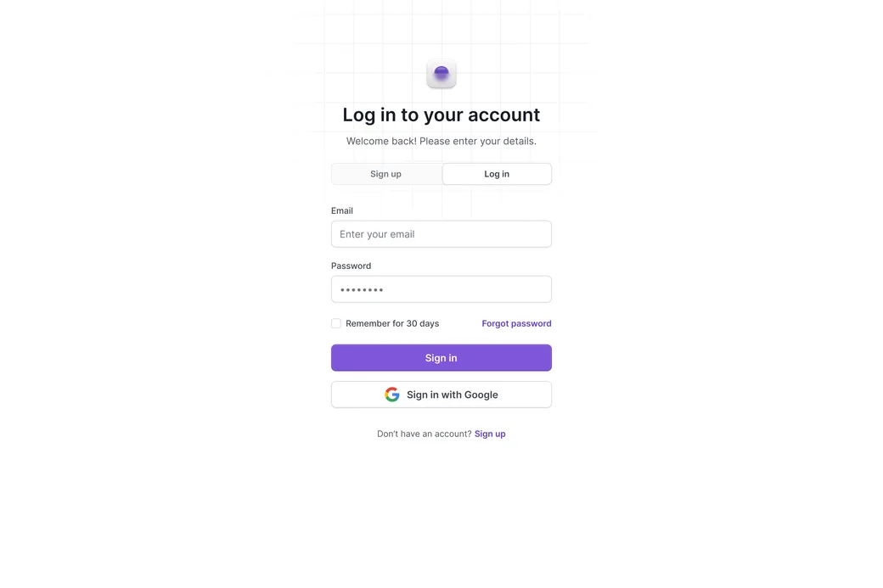Click the Welcome back subtitle text
Viewport: 883px width, 588px height.
tap(441, 140)
